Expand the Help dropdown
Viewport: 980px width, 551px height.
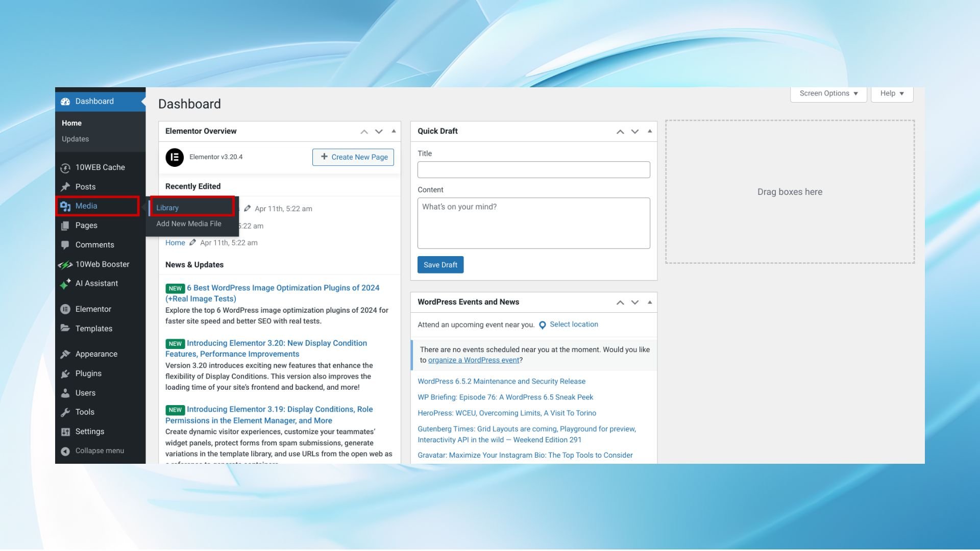point(891,93)
